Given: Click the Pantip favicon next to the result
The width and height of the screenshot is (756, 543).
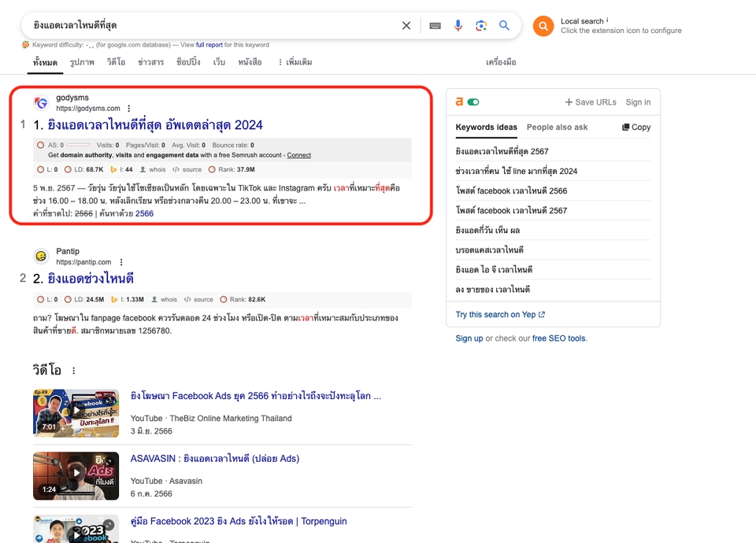Looking at the screenshot, I should 40,256.
